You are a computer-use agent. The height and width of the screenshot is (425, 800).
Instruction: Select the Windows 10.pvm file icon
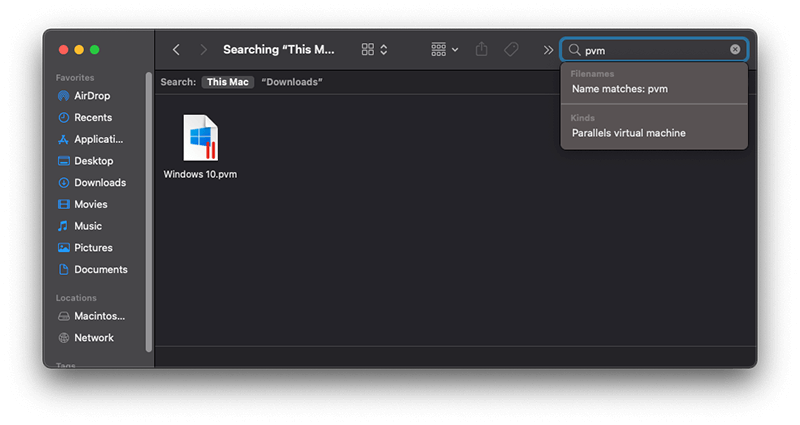(201, 138)
